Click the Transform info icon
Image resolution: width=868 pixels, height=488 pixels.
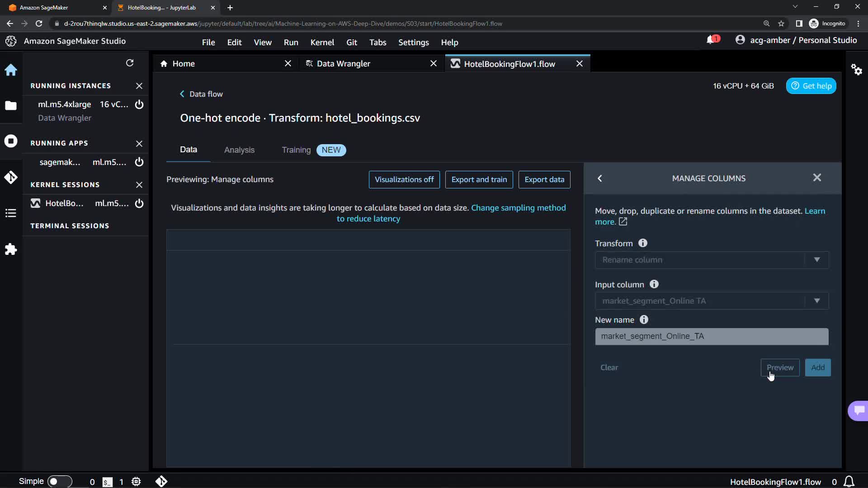pyautogui.click(x=642, y=243)
